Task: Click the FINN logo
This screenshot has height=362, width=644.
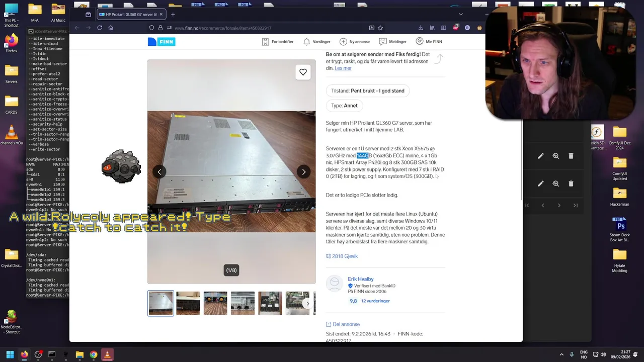Action: (162, 42)
